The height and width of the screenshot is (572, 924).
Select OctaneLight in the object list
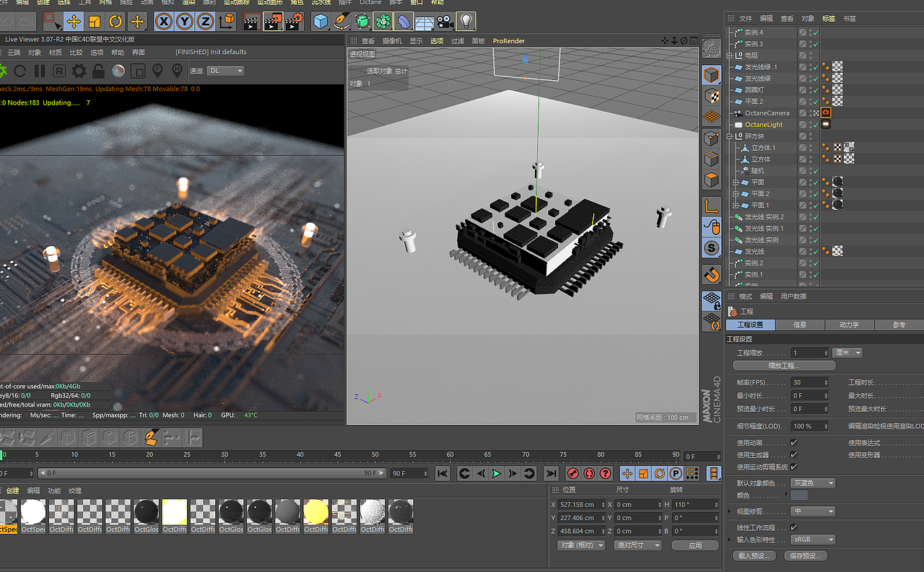[x=764, y=125]
